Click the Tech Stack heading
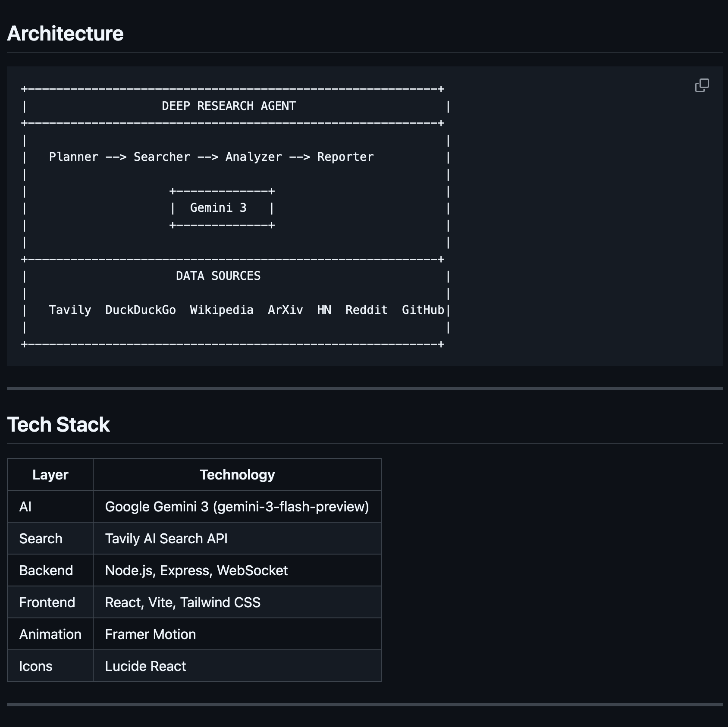 (x=58, y=425)
